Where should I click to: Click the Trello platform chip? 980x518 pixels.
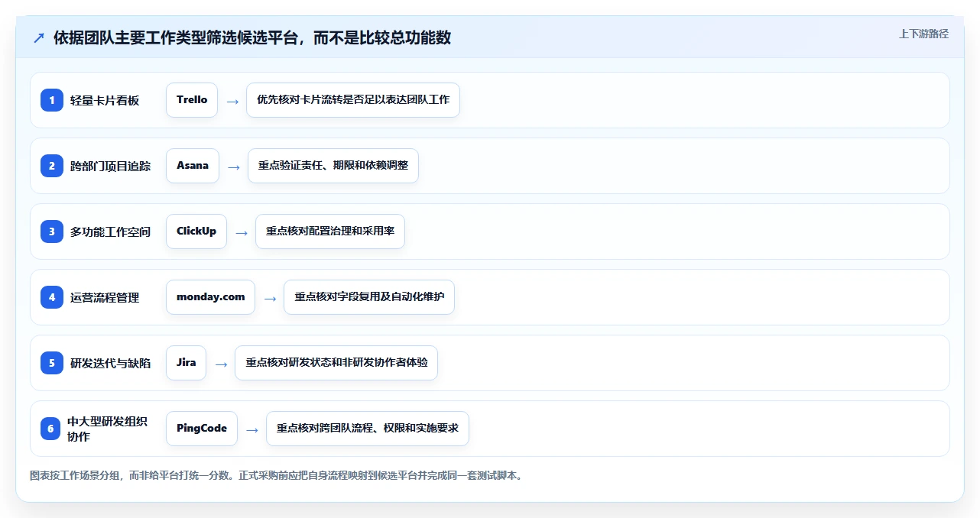192,100
